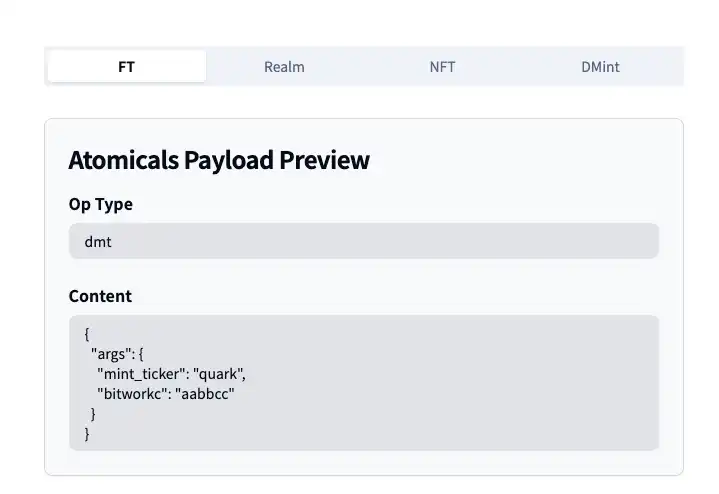The height and width of the screenshot is (494, 719).
Task: Click the "bitworkc" key text
Action: point(132,393)
